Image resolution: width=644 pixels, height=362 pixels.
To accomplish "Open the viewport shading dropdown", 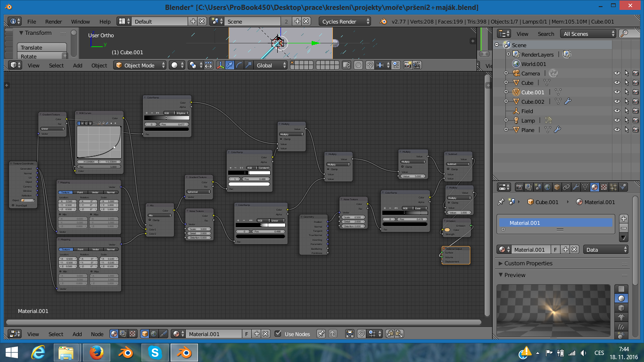I will click(177, 66).
